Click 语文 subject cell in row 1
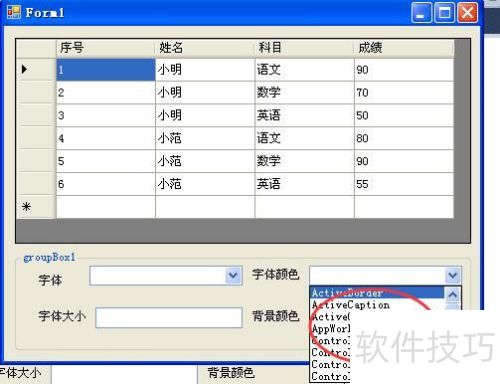The image size is (500, 384). point(304,70)
